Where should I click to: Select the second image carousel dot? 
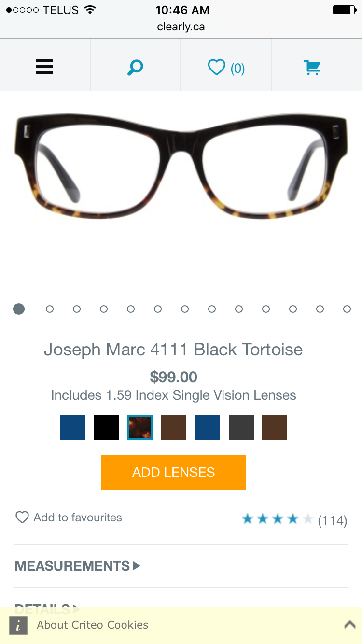tap(50, 309)
